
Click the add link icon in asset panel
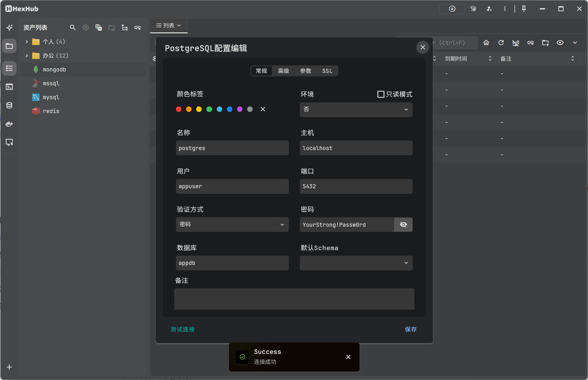click(138, 27)
